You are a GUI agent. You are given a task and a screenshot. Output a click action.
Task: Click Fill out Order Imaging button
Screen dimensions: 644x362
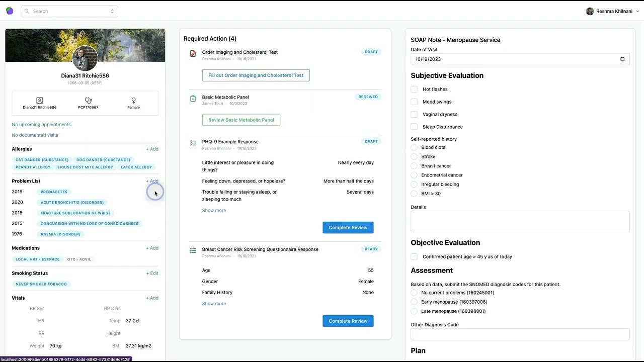[256, 75]
